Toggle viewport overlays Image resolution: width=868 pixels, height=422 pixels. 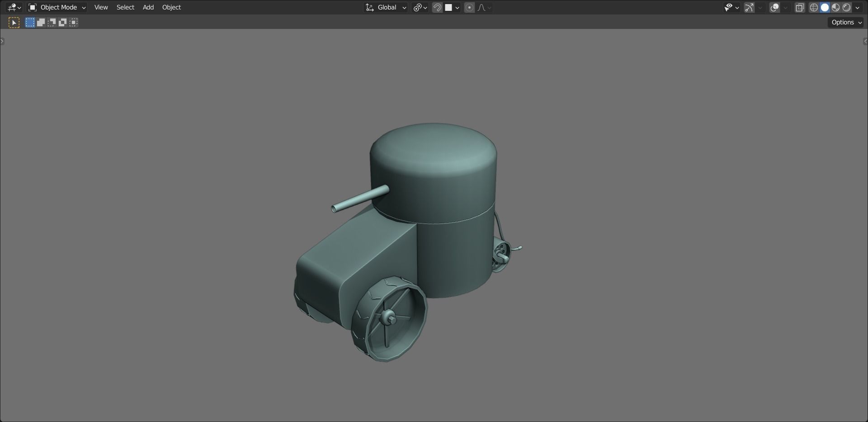pyautogui.click(x=774, y=7)
